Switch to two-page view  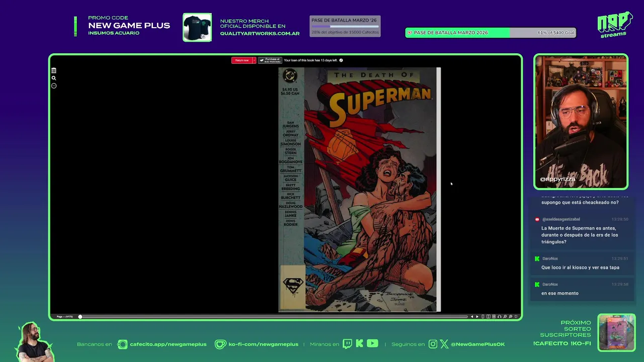[x=489, y=317]
